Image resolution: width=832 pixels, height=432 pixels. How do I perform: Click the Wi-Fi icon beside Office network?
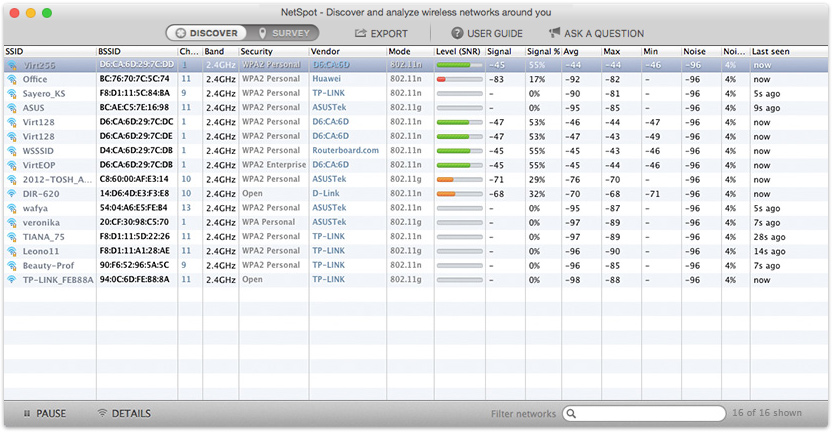tap(12, 79)
